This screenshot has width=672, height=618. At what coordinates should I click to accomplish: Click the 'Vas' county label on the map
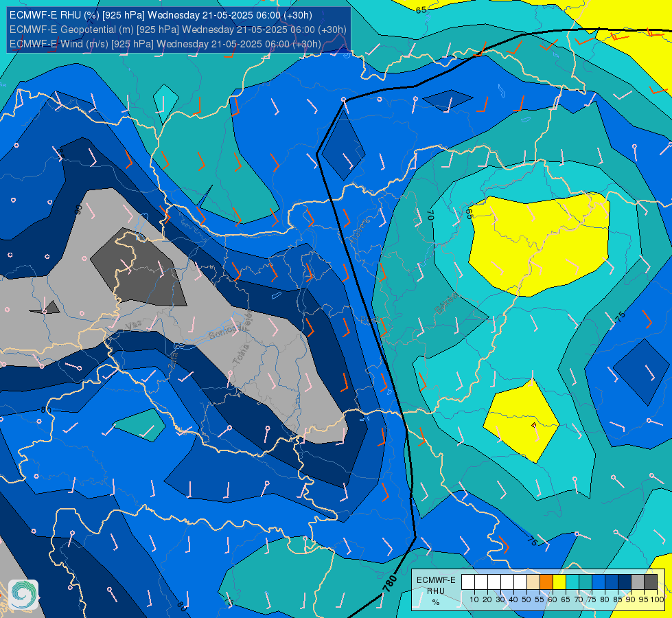pos(133,325)
